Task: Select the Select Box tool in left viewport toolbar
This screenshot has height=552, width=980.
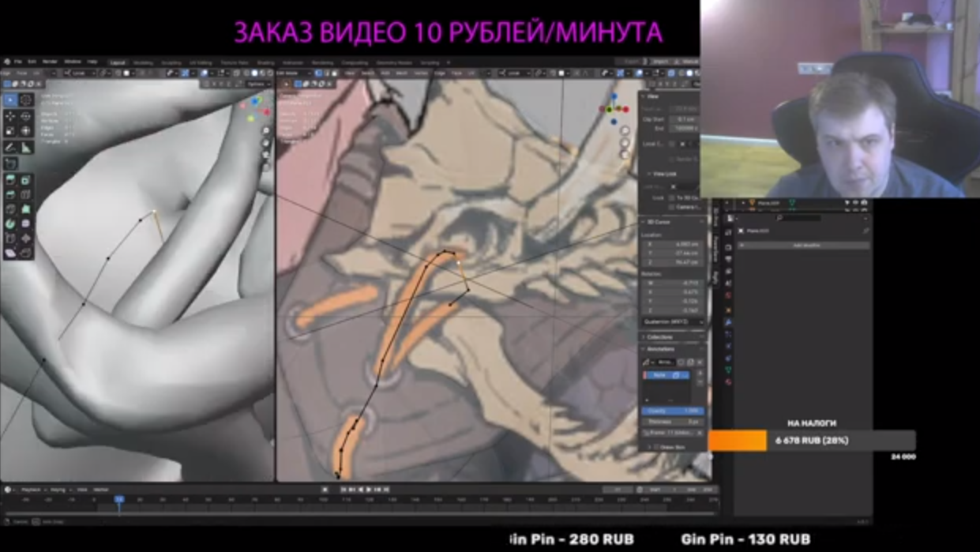Action: click(10, 100)
